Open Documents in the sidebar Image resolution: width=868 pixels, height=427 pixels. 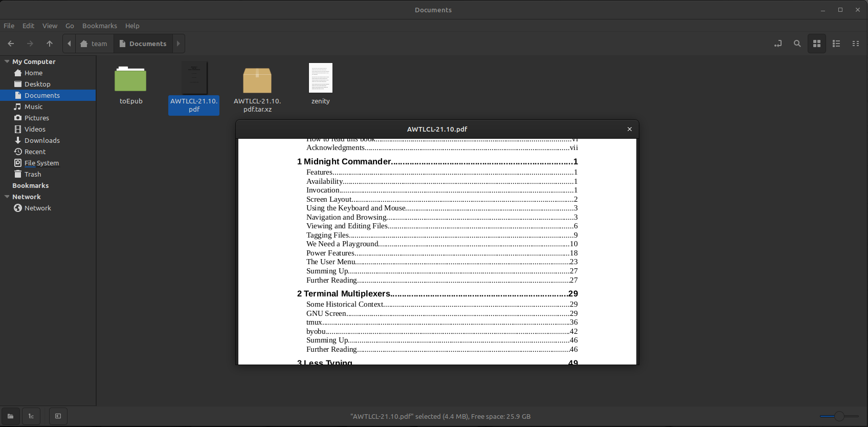click(x=48, y=95)
